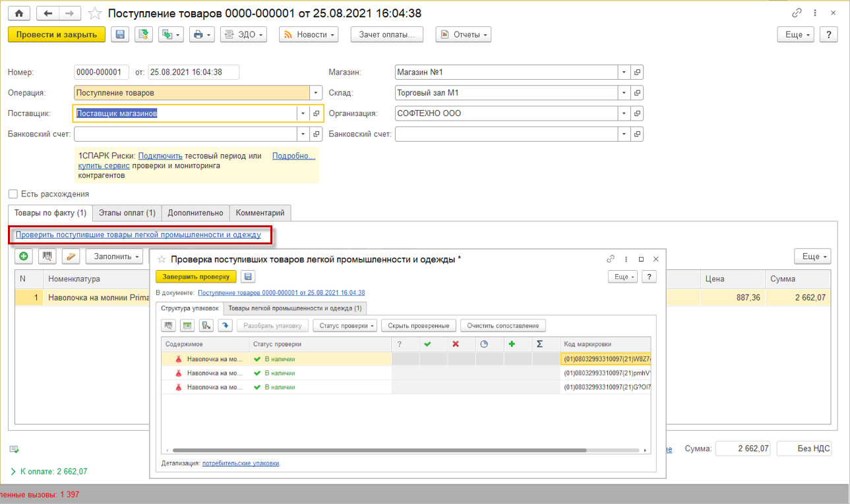
Task: Click the data terminal load icon
Action: [x=207, y=325]
